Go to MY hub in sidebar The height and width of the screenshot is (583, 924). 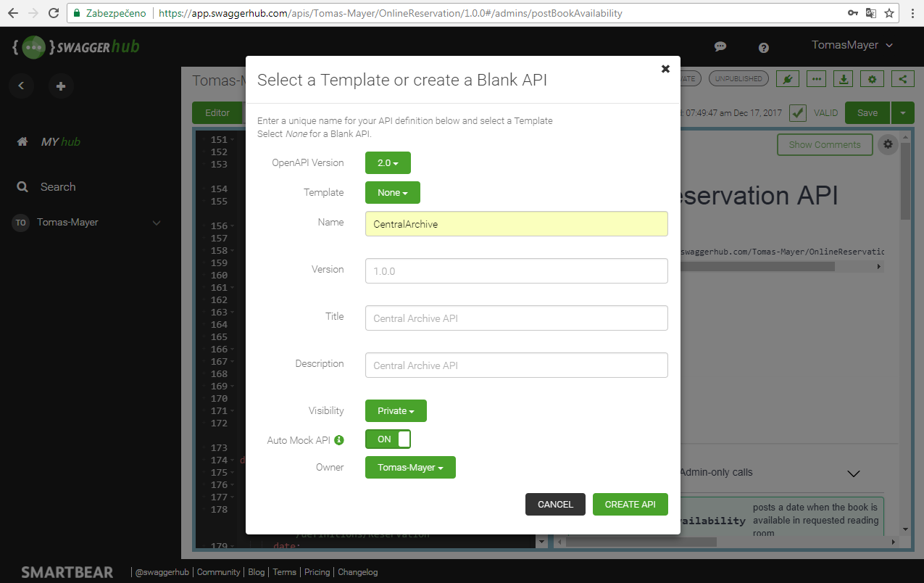pos(60,142)
